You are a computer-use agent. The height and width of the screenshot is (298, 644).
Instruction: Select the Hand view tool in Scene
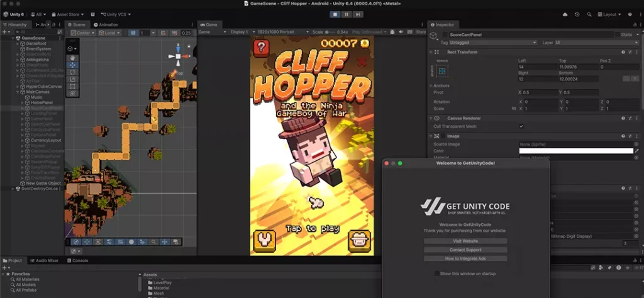point(72,58)
